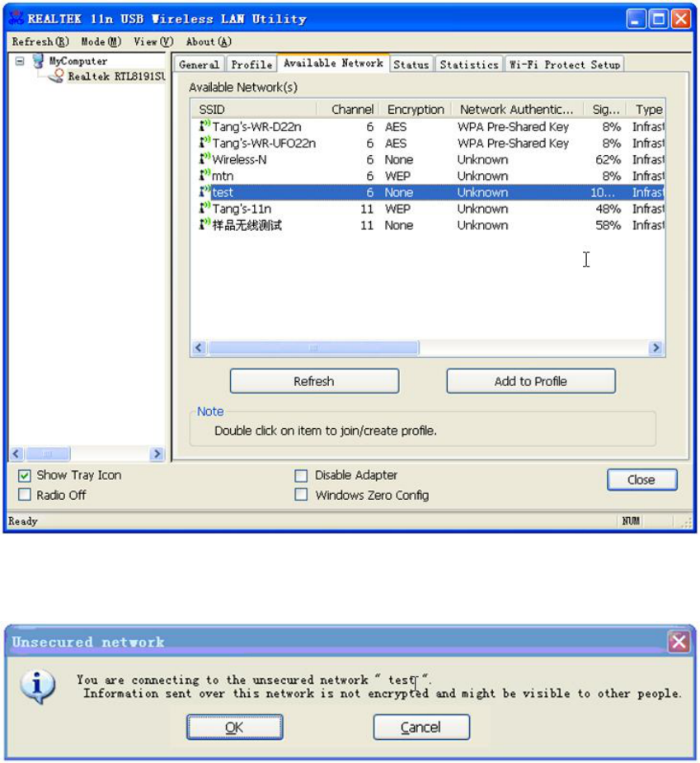Select MyComputer label in the tree
Viewport: 700px width, 763px height.
(78, 61)
